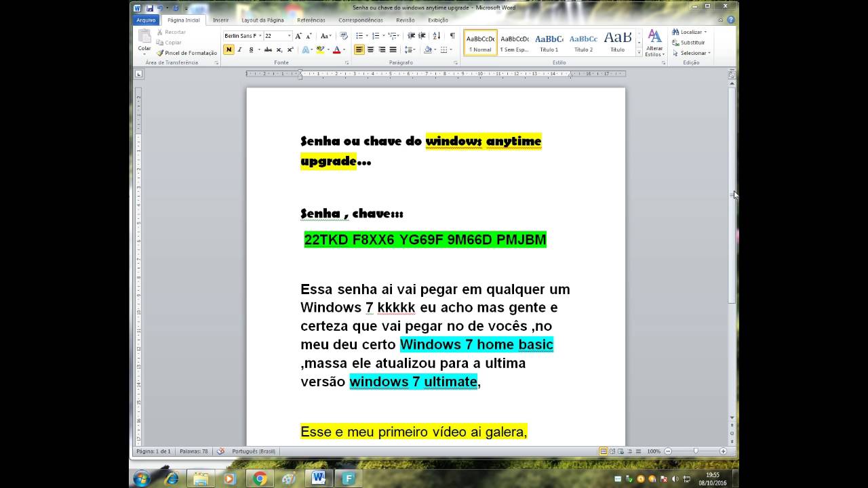Click the red font color button
The height and width of the screenshot is (488, 868).
[336, 49]
